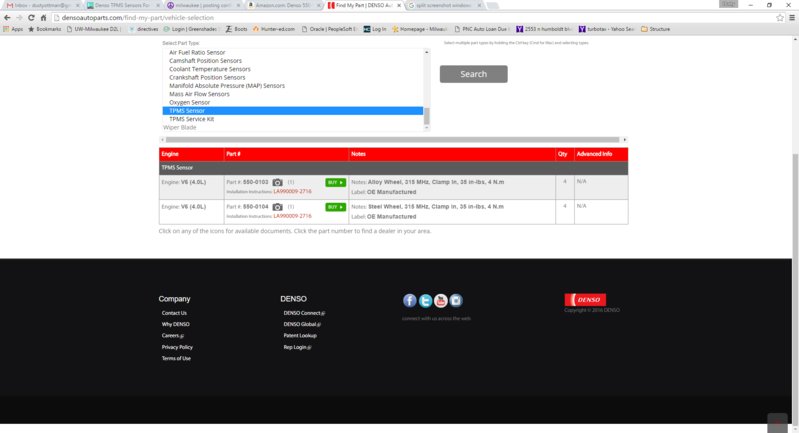The image size is (799, 433).
Task: Click the right arrow of the horizontal scrollbar
Action: 625,140
